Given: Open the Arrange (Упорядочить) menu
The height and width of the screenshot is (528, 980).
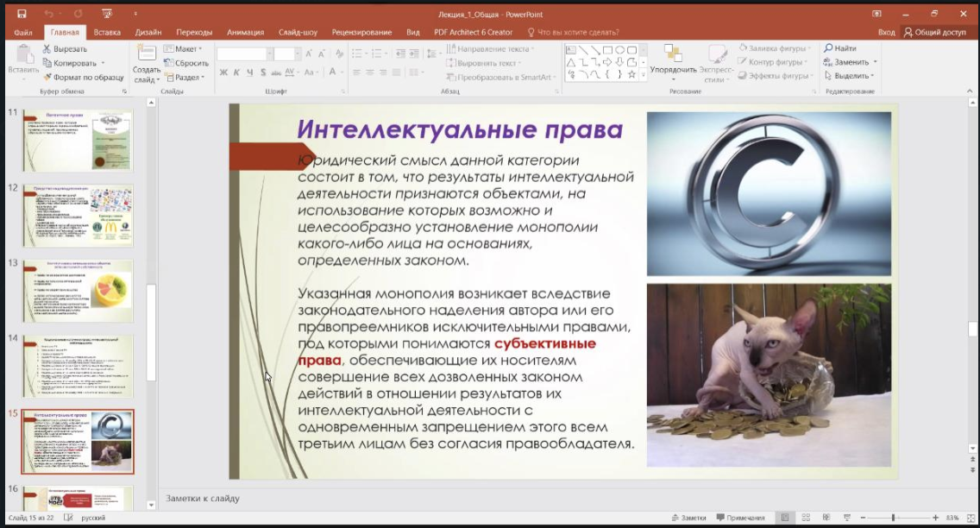Looking at the screenshot, I should point(673,62).
